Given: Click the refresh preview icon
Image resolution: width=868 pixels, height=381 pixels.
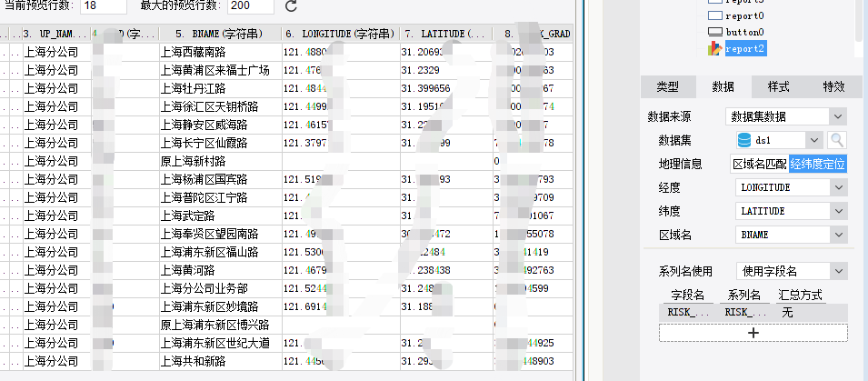Looking at the screenshot, I should coord(291,6).
